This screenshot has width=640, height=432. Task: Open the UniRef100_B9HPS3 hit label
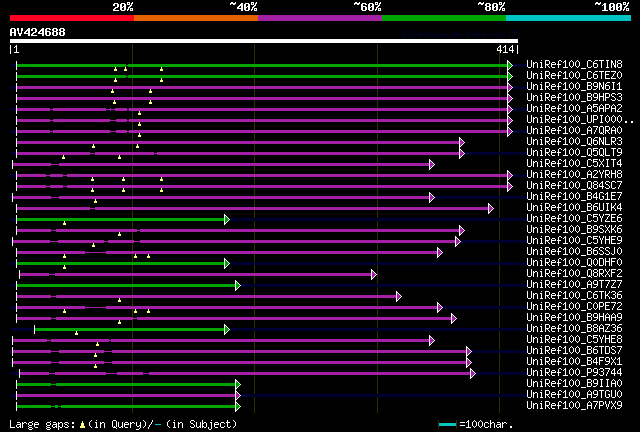tap(574, 98)
